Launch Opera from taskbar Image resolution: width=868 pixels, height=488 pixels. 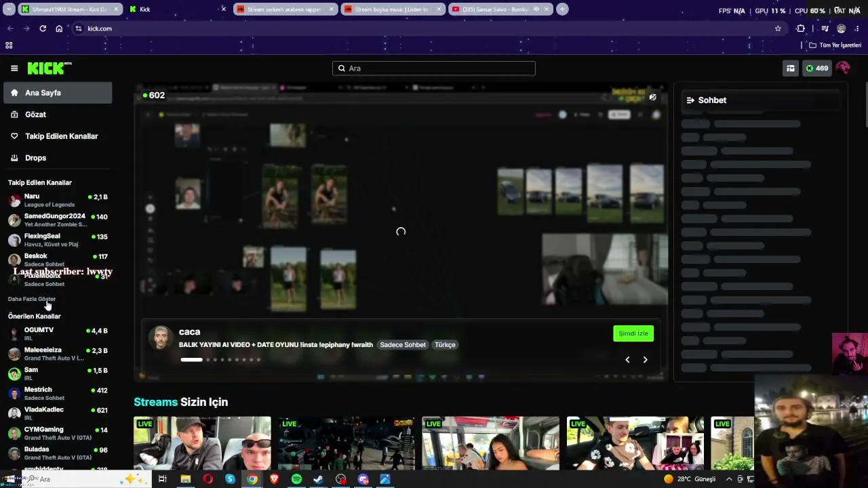(208, 479)
